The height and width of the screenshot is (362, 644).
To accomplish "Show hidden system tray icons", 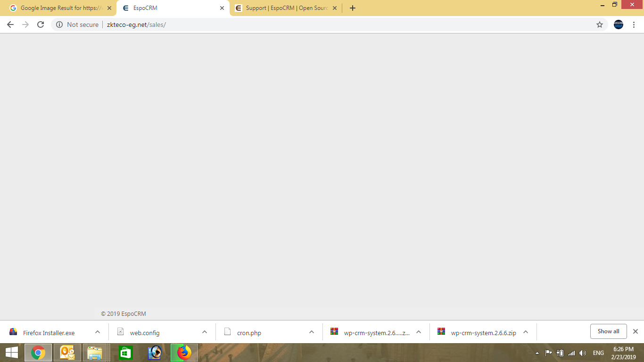I will [537, 353].
